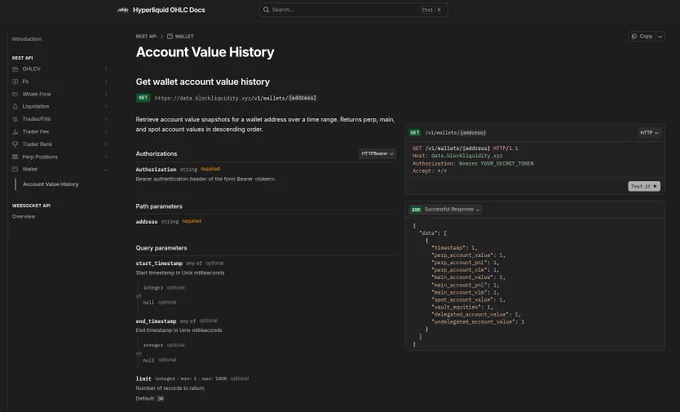
Task: Expand the Px section chevron
Action: tap(106, 82)
